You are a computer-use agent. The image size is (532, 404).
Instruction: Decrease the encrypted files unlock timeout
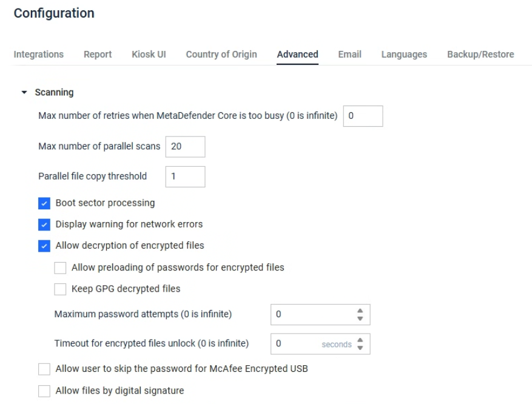[x=359, y=347]
